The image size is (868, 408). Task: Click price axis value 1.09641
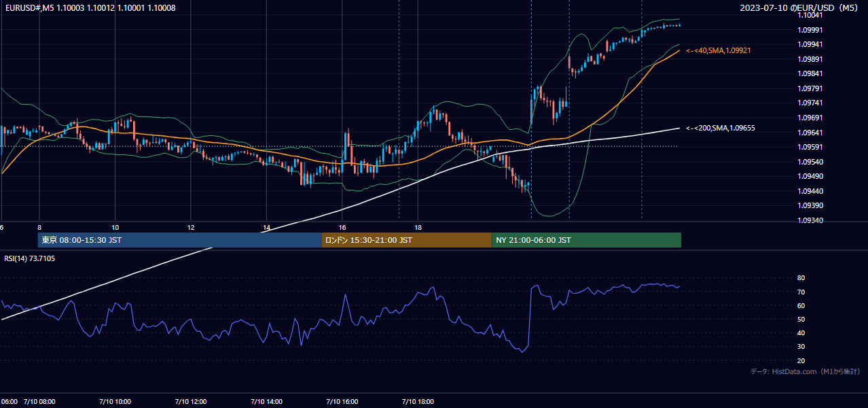[x=810, y=133]
